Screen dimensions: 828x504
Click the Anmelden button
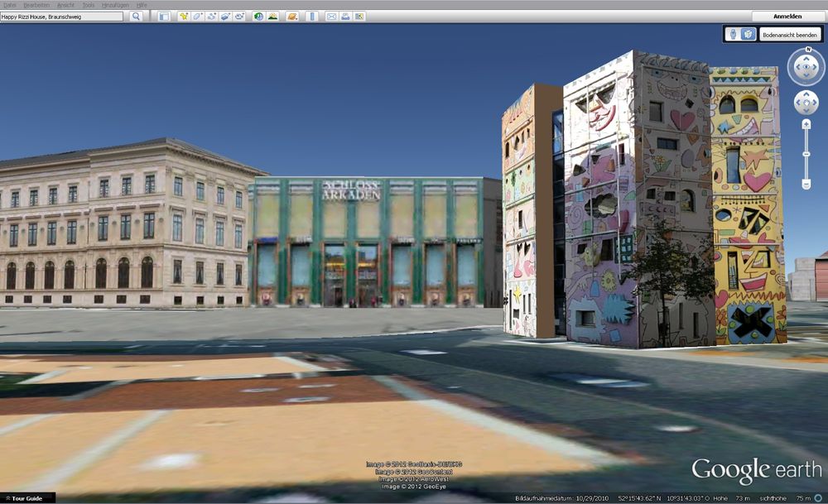click(x=787, y=16)
